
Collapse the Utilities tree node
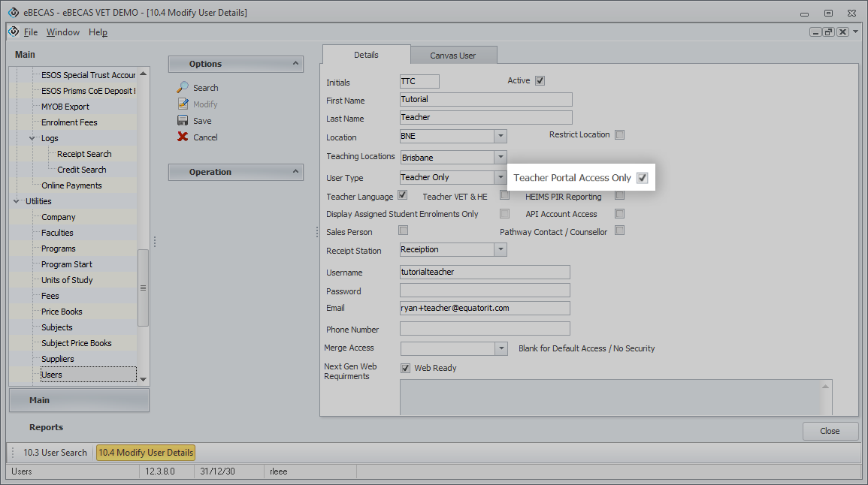coord(17,201)
